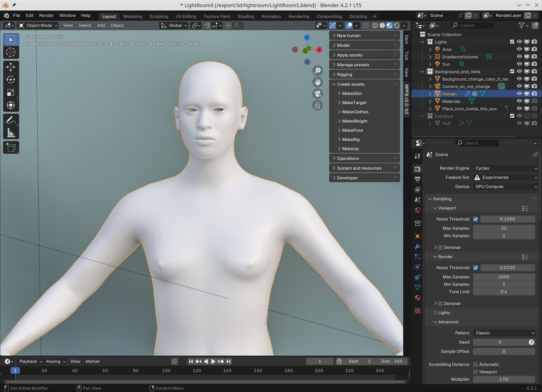Select the Scale tool
542x392 pixels.
click(x=11, y=92)
